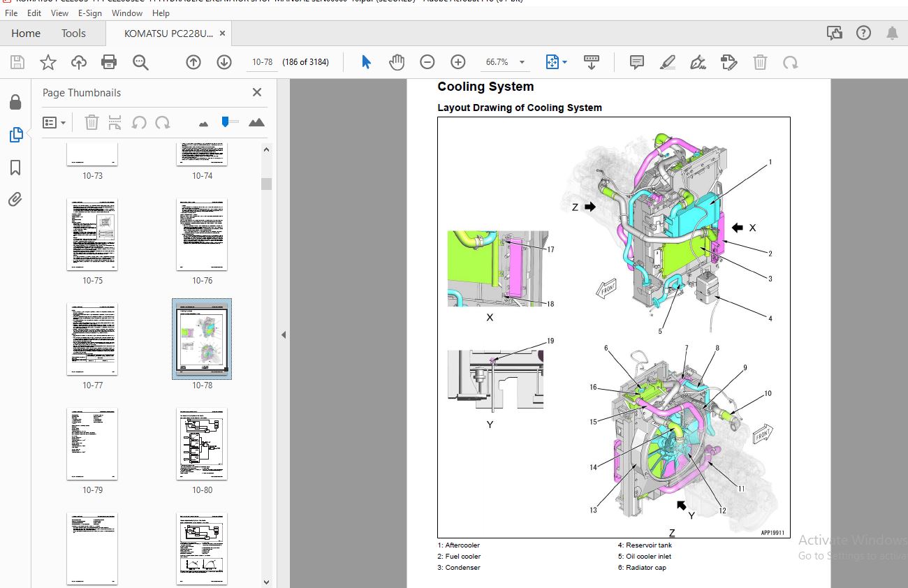
Task: Open the thumbnails panel options dropdown
Action: tap(54, 123)
